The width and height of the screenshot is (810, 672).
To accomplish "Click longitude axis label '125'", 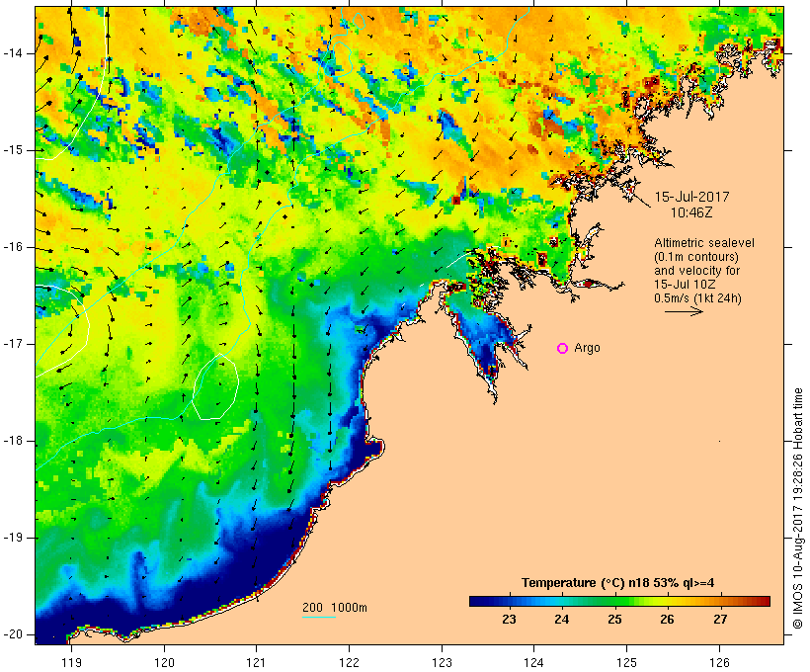I will [626, 662].
